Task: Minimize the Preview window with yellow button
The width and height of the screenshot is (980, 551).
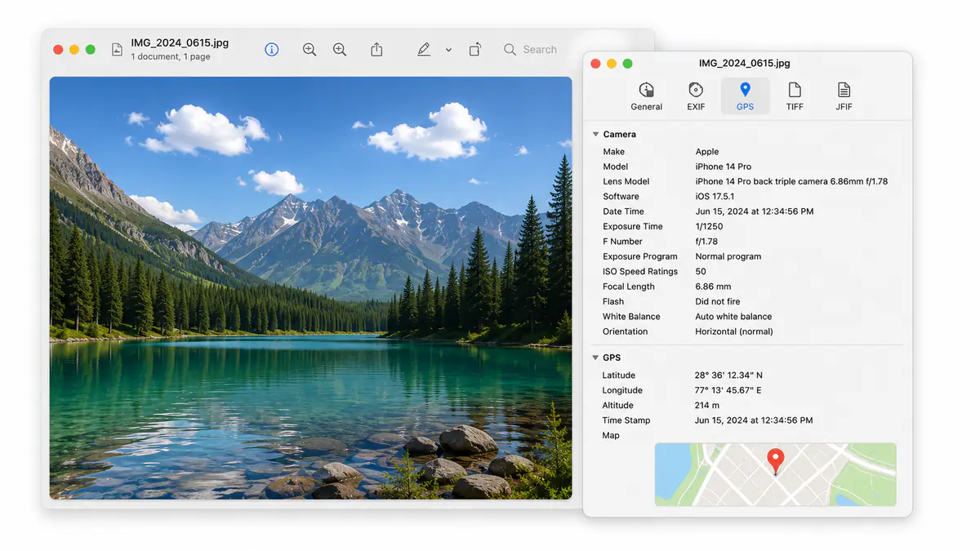Action: pos(74,50)
